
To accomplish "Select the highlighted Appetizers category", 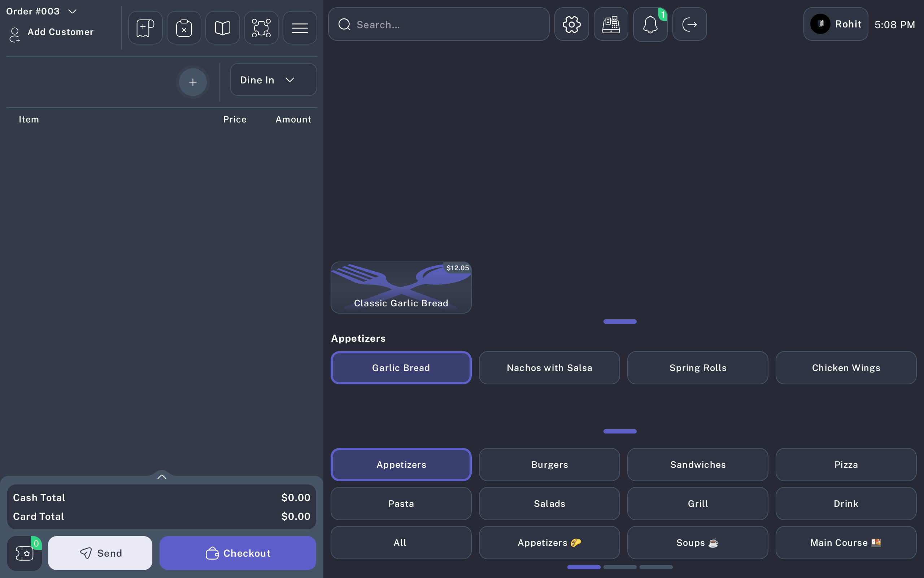I will point(401,465).
